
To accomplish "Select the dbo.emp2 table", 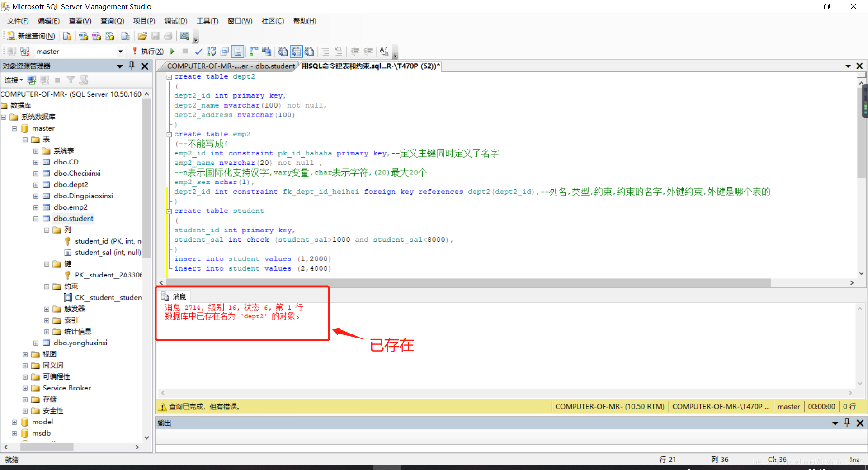I will [71, 207].
